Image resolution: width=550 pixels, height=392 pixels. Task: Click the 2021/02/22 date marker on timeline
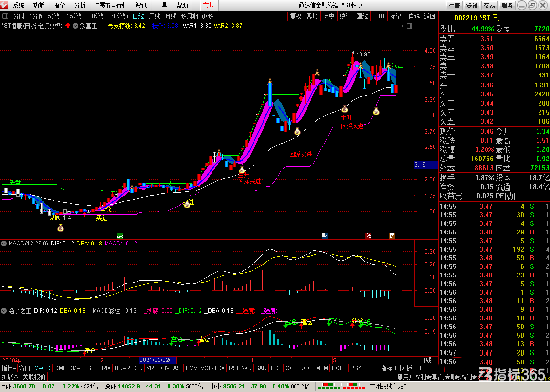(x=158, y=360)
